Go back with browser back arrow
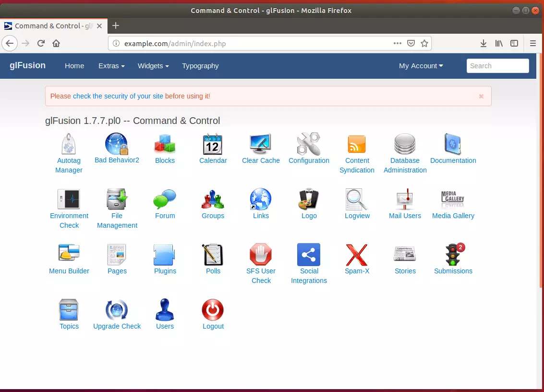544x392 pixels. pos(10,43)
